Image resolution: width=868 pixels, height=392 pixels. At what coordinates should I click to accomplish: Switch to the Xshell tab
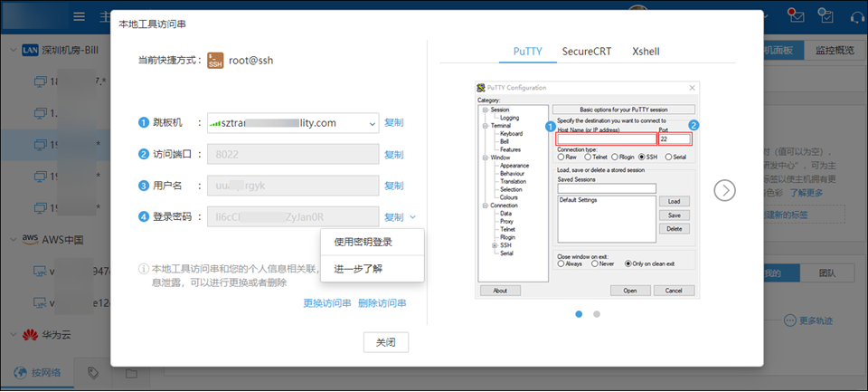[646, 52]
